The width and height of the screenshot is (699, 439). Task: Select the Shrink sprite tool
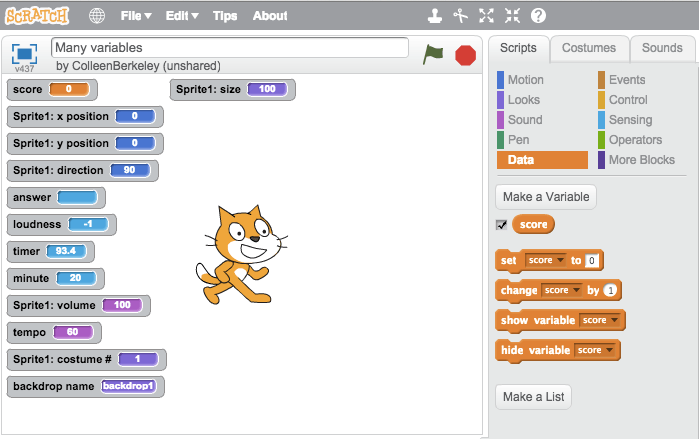(512, 16)
